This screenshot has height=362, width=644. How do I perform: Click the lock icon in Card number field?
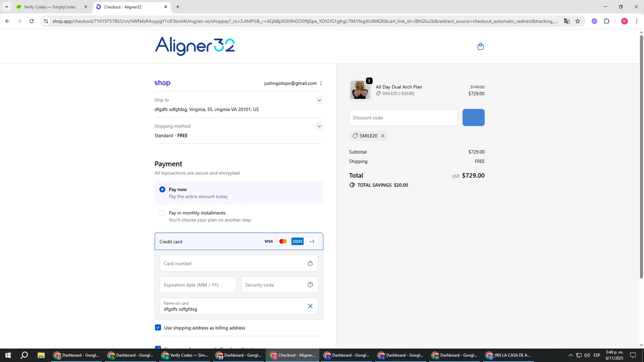310,263
